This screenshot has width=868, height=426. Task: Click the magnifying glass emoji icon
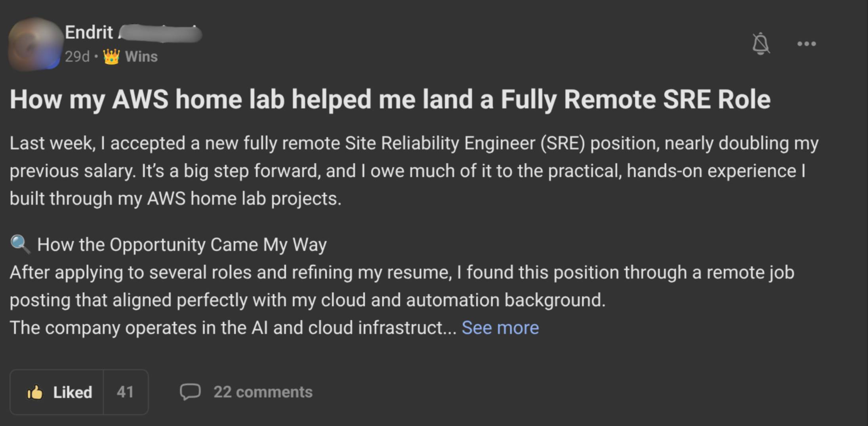20,244
